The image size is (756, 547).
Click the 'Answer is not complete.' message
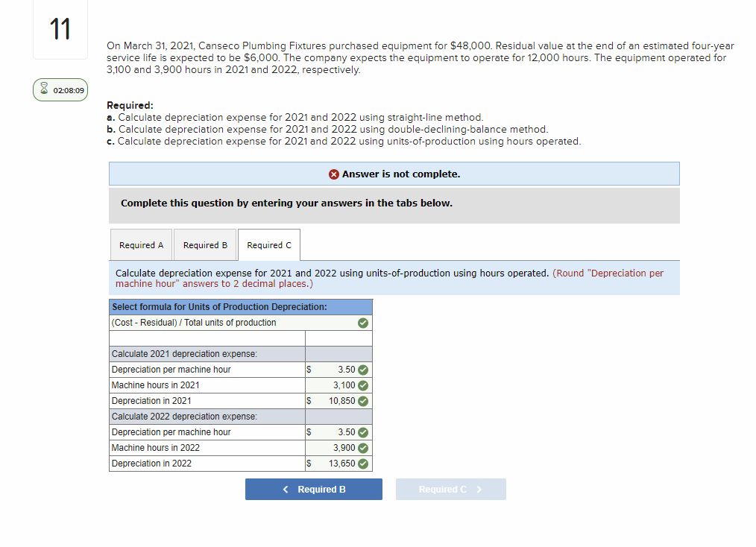tap(401, 174)
